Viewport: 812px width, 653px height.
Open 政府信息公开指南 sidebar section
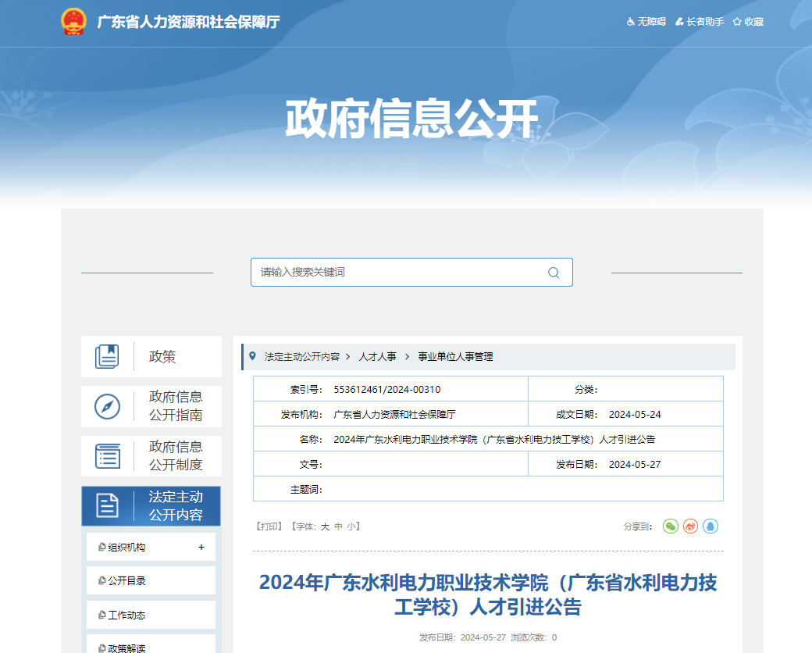click(151, 406)
